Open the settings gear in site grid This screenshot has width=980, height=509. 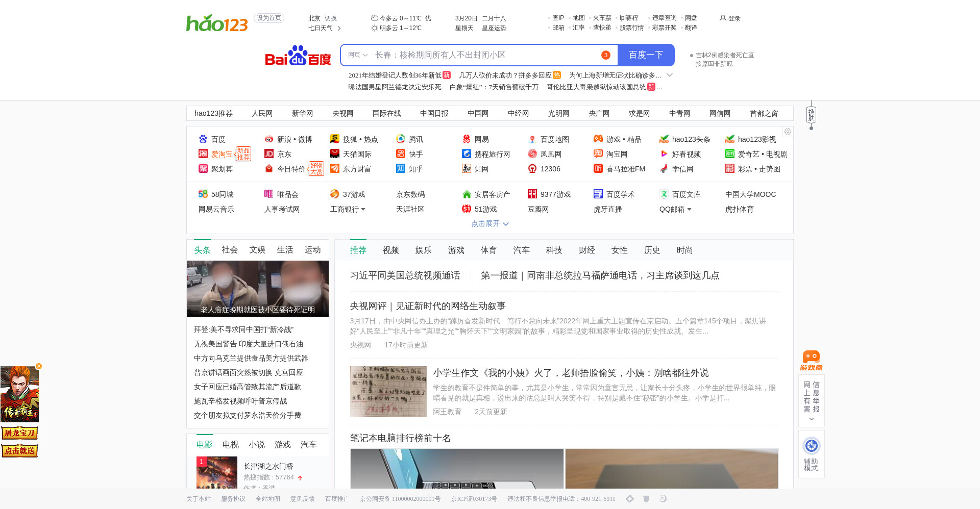click(x=788, y=132)
